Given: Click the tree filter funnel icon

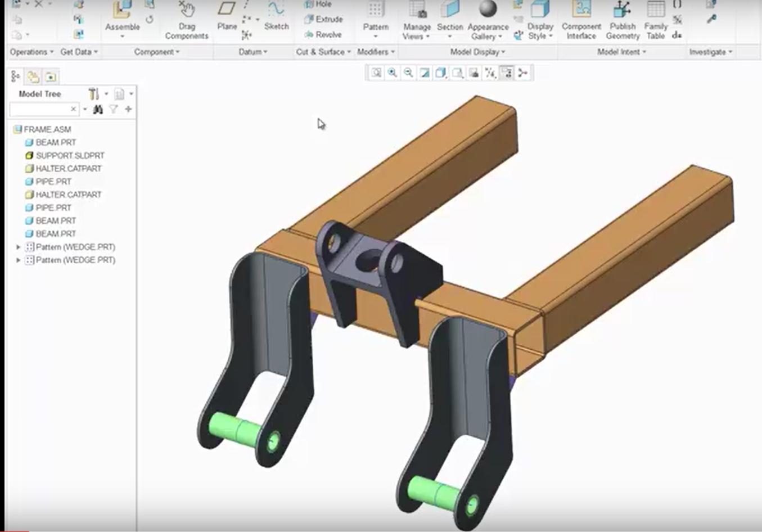Looking at the screenshot, I should pyautogui.click(x=114, y=109).
